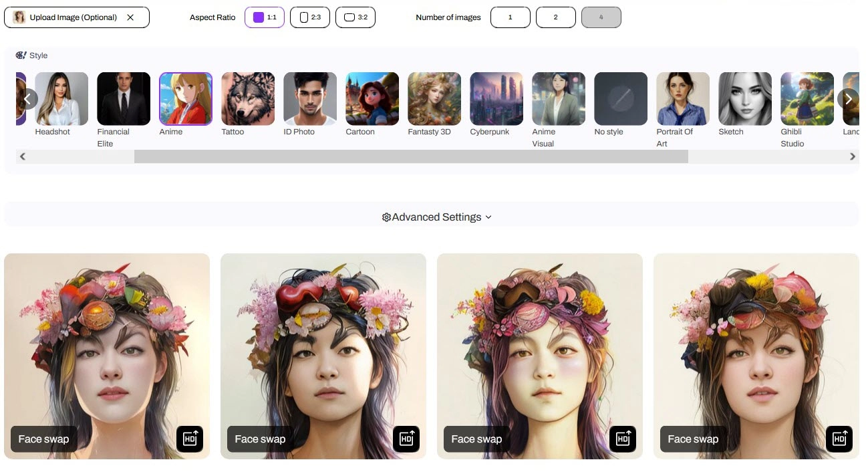Select the Cyberpunk style thumbnail
Screen dimensions: 868x474
(496, 99)
